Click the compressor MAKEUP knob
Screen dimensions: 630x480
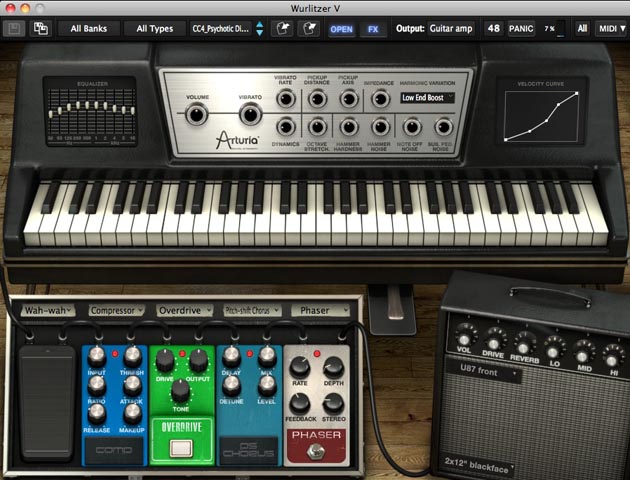click(x=132, y=415)
